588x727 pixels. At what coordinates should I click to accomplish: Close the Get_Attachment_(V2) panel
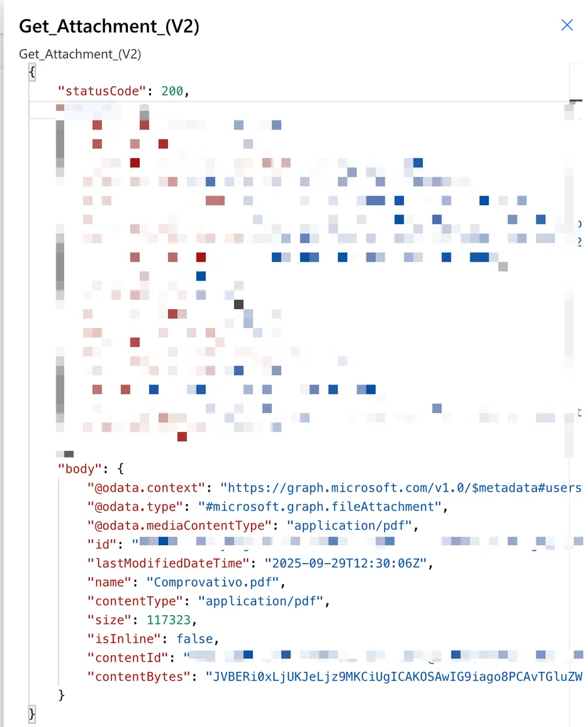point(567,25)
